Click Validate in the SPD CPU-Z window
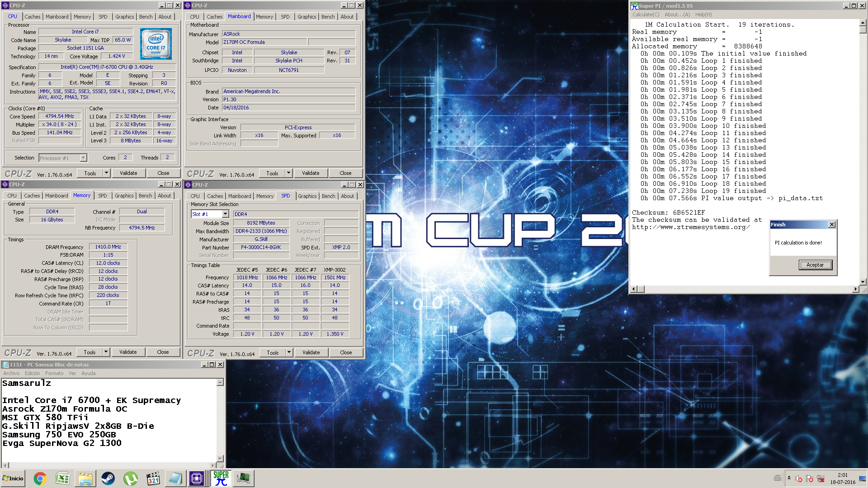 pos(311,352)
